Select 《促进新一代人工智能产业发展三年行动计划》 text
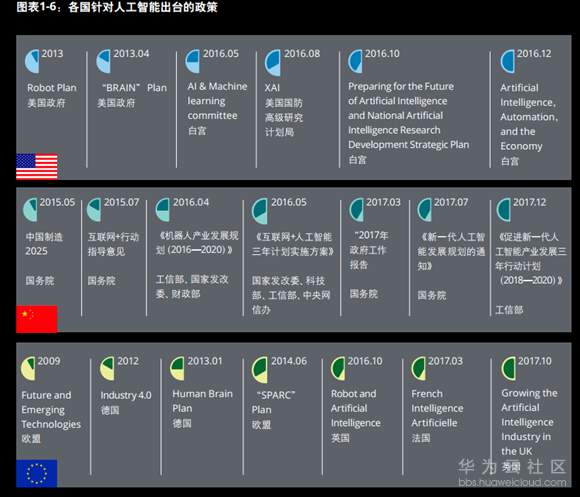This screenshot has height=497, width=580. 531,258
